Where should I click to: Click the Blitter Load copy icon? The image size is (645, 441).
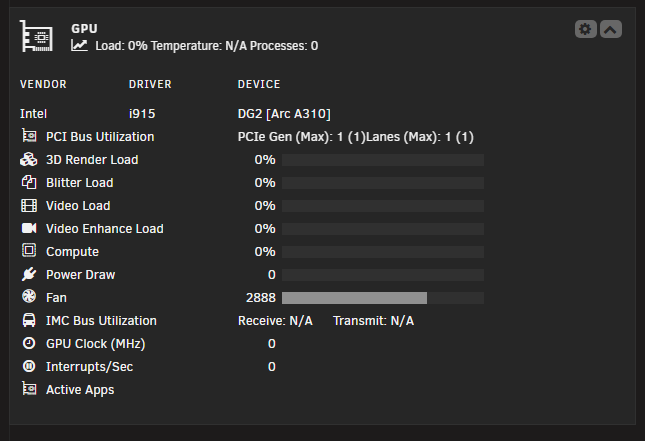click(29, 182)
